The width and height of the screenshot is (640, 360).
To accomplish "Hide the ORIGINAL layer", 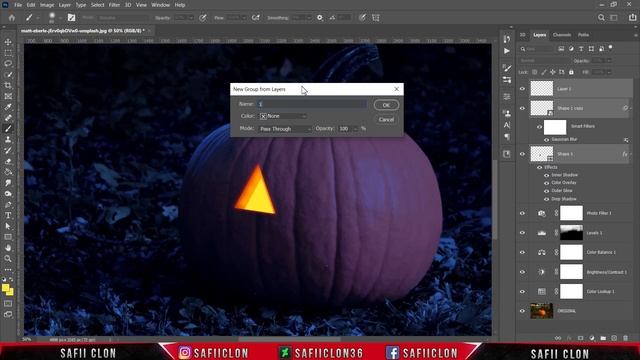I will [x=522, y=311].
